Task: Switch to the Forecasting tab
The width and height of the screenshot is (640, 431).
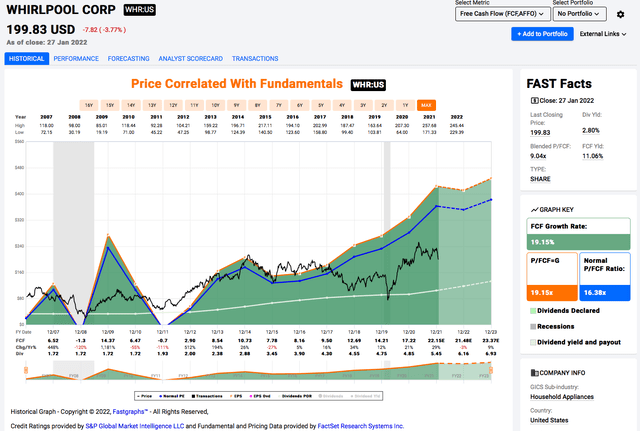Action: [129, 58]
